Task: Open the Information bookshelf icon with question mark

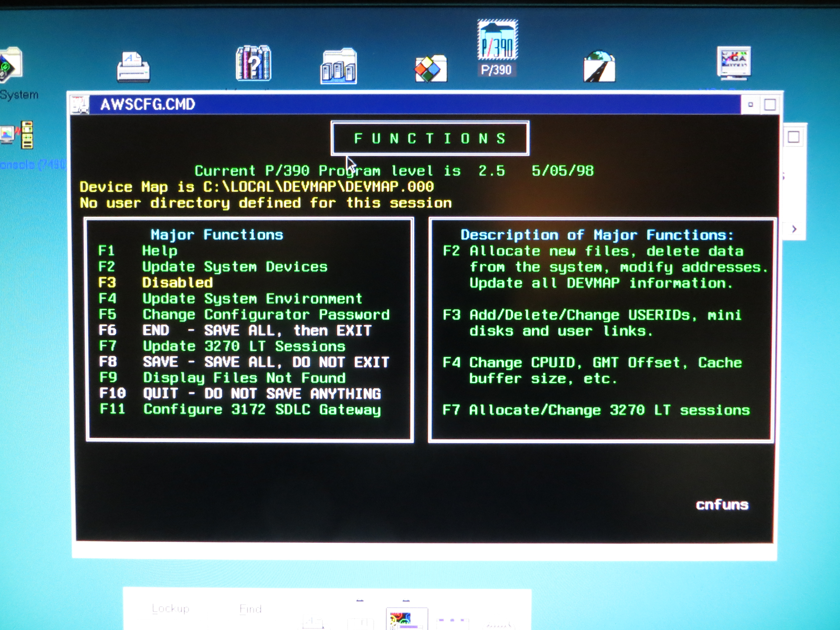Action: 253,63
